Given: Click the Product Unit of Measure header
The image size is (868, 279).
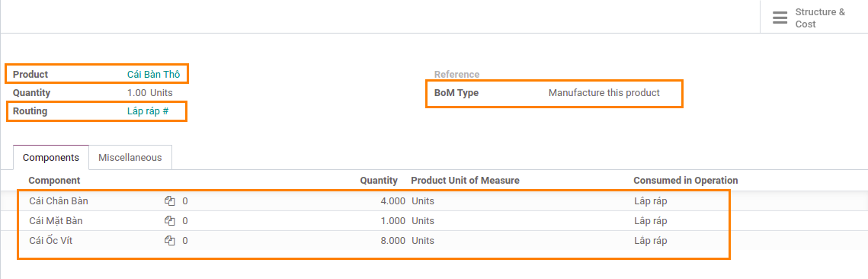Looking at the screenshot, I should (x=465, y=181).
